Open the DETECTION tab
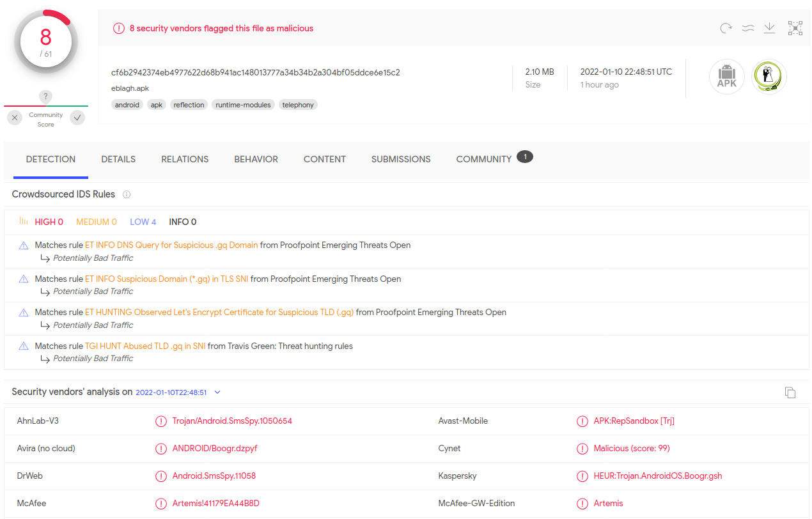Image resolution: width=812 pixels, height=519 pixels. (51, 159)
